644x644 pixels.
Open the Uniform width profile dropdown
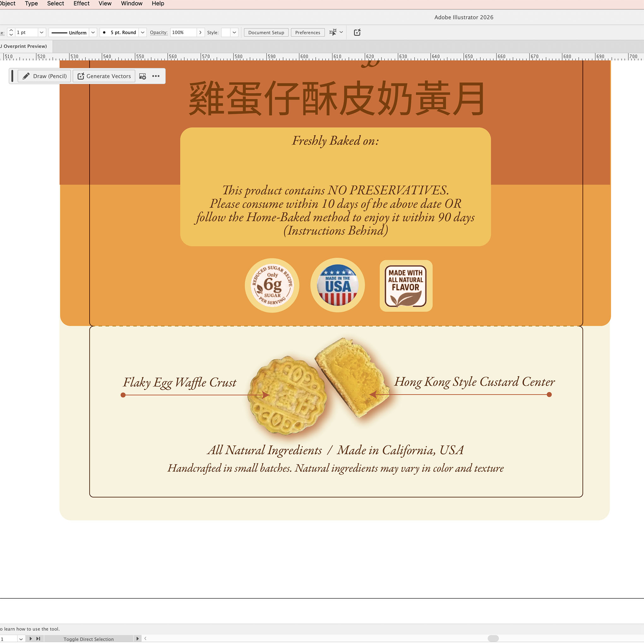pyautogui.click(x=93, y=32)
